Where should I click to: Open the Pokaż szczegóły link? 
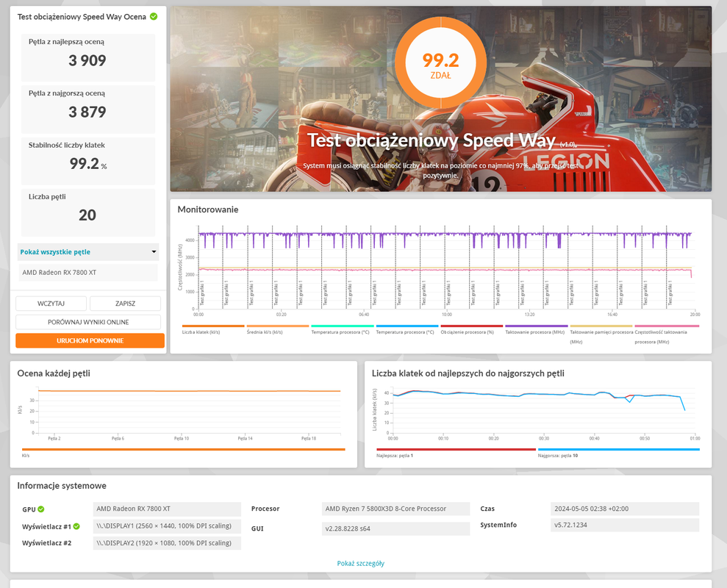361,564
